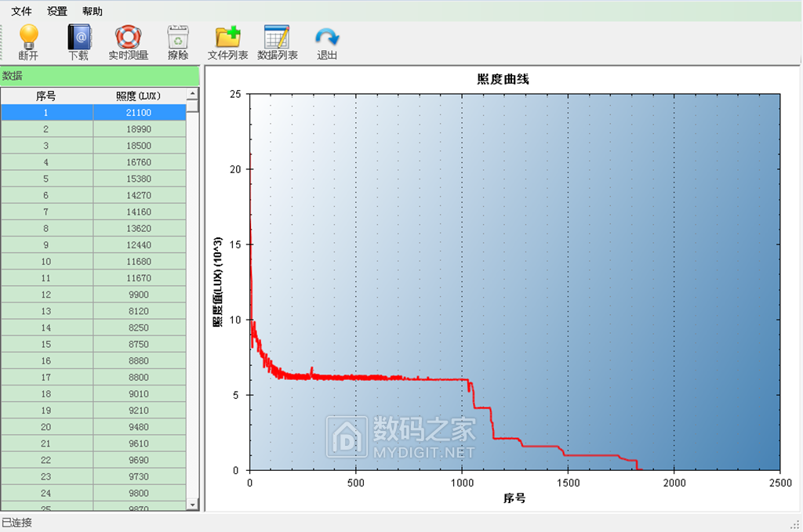Select the row with value 9210

[93, 411]
